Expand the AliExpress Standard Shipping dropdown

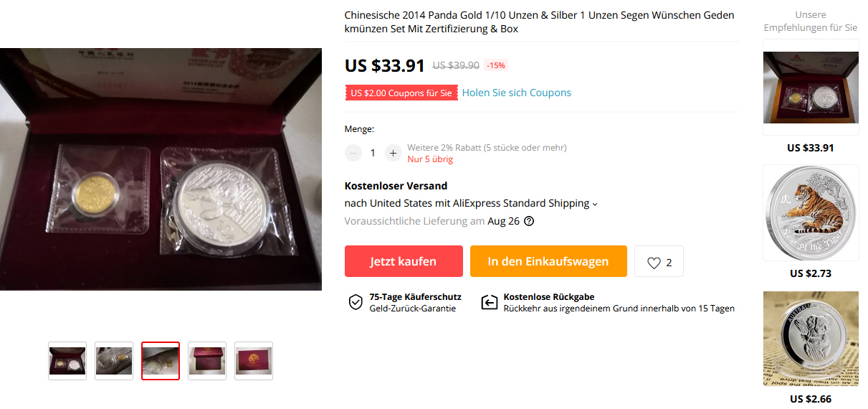(595, 204)
